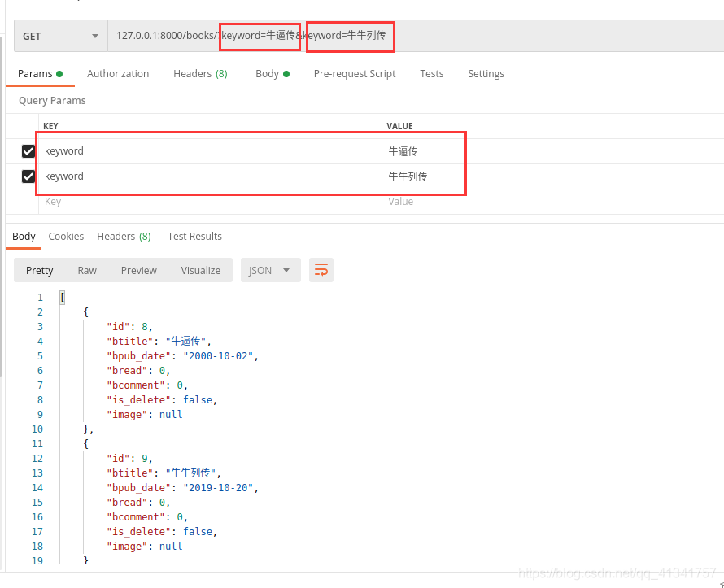The height and width of the screenshot is (588, 724).
Task: Open the request Headers (8) tab
Action: point(200,74)
